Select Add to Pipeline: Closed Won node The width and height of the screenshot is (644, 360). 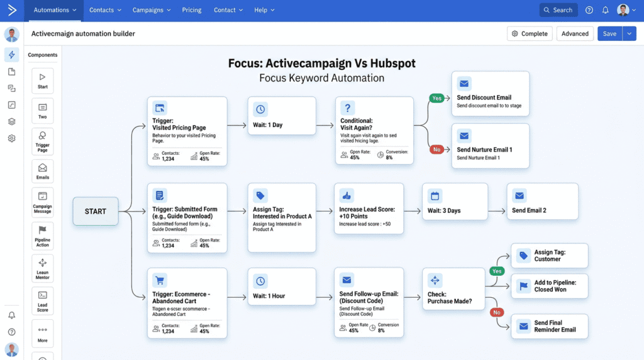(x=550, y=286)
